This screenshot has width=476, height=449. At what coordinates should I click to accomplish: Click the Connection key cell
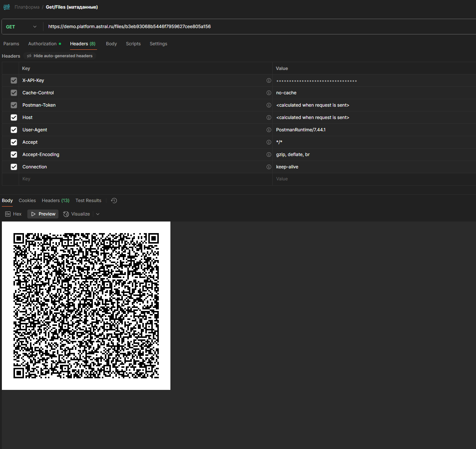tap(145, 167)
